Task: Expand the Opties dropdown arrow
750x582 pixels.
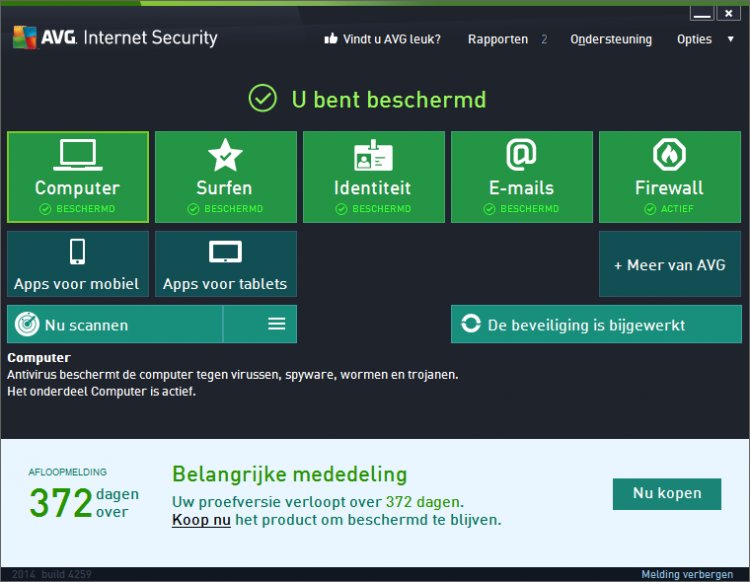Action: (730, 39)
